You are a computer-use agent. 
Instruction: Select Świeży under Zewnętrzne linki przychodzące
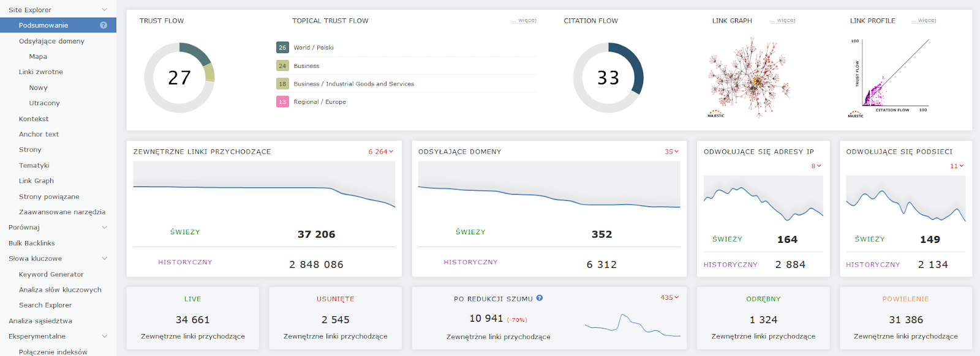185,232
